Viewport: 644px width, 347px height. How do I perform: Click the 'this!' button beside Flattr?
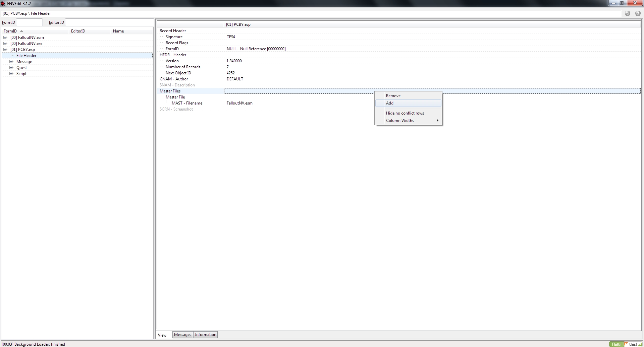(633, 344)
